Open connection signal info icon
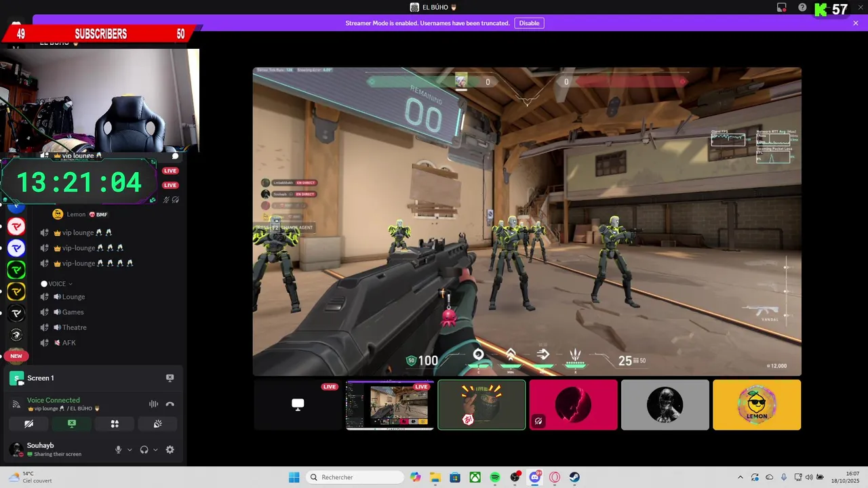The width and height of the screenshot is (868, 488). 16,404
